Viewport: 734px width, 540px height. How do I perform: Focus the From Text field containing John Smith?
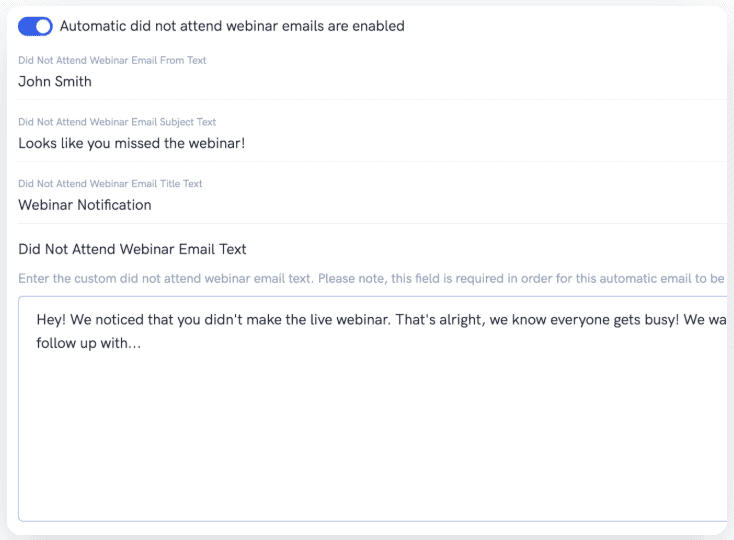click(300, 82)
